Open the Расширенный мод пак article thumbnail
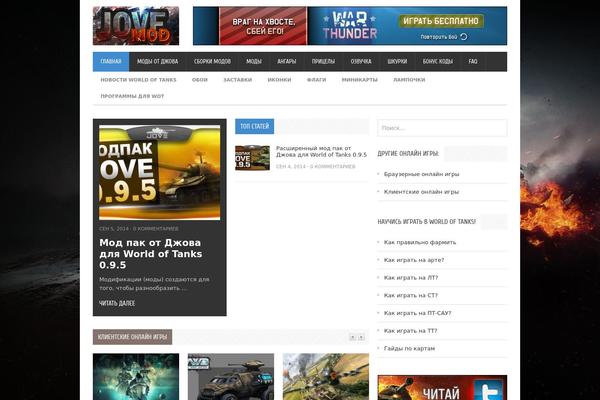The width and height of the screenshot is (600, 400). click(x=253, y=158)
